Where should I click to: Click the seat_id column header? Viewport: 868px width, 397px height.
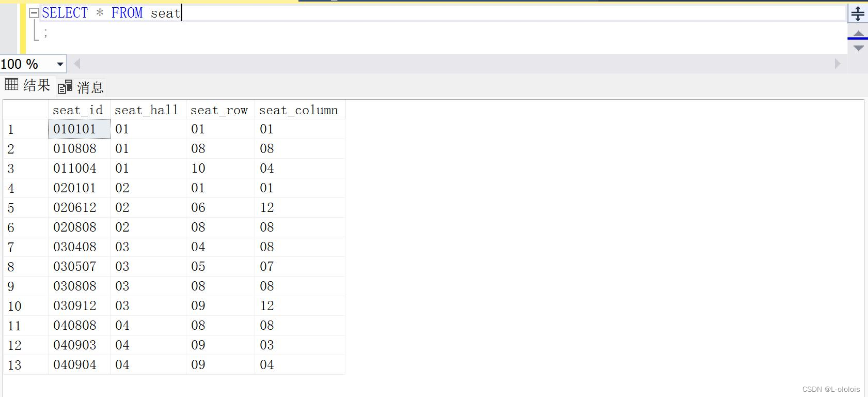pos(79,110)
